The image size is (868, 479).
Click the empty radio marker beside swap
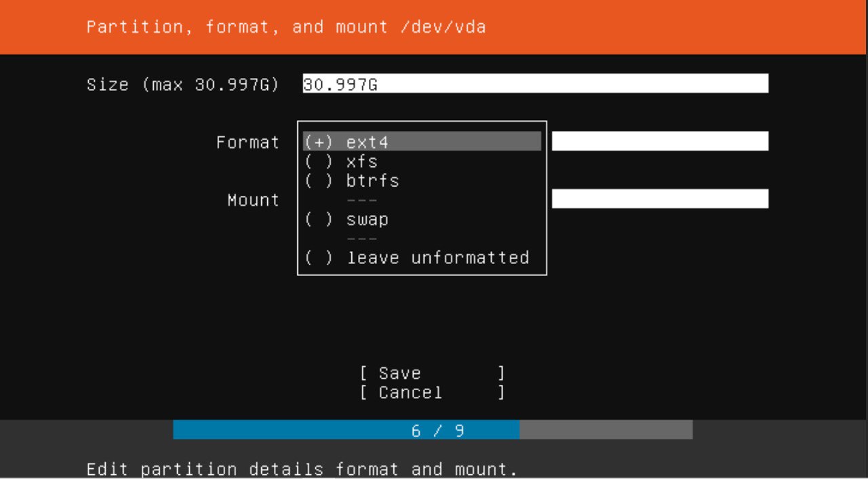pos(319,219)
